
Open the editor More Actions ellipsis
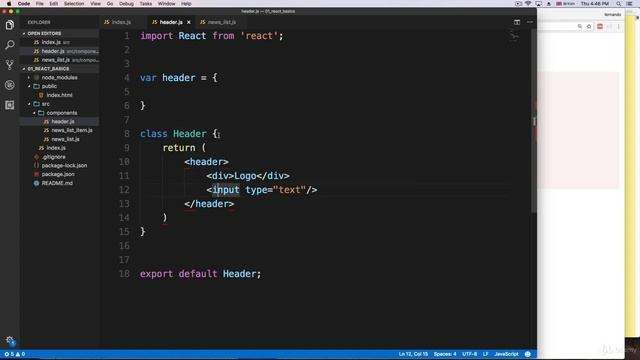point(530,22)
